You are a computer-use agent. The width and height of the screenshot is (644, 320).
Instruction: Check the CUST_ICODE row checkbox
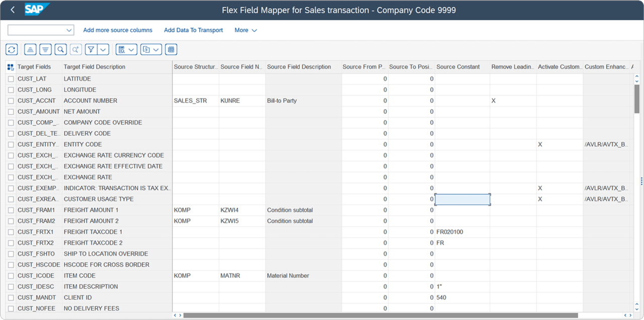coord(11,276)
